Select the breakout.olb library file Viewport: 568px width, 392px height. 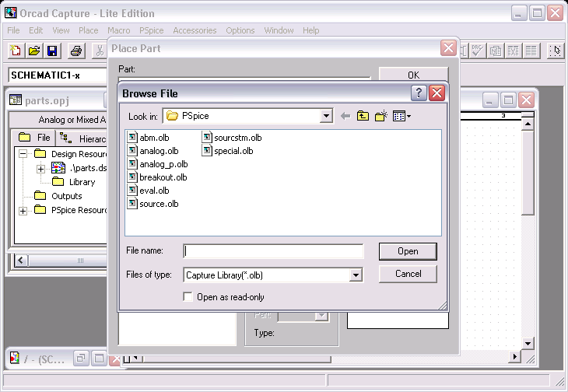pos(157,177)
